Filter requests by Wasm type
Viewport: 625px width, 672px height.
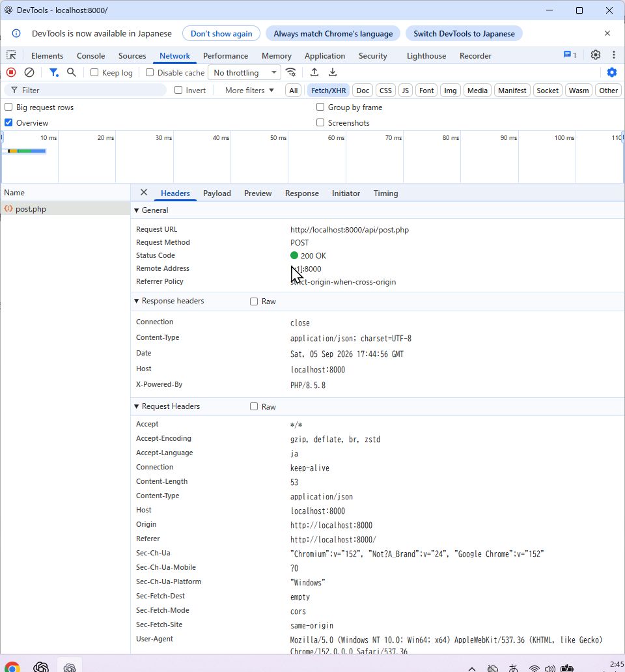(579, 91)
